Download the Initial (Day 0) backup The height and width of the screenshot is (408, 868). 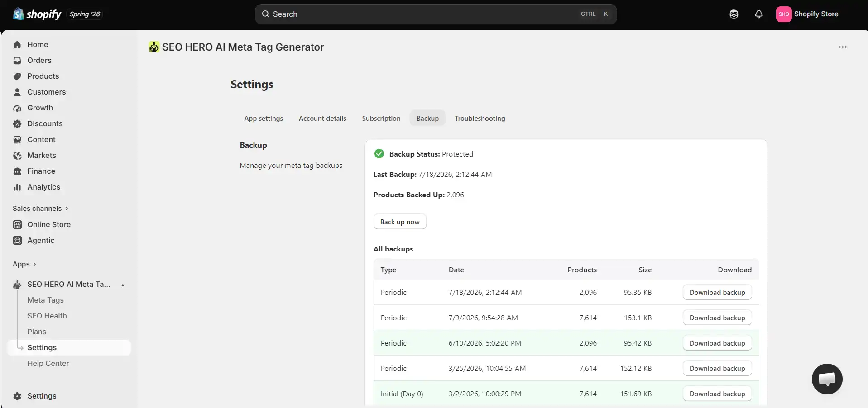tap(717, 394)
